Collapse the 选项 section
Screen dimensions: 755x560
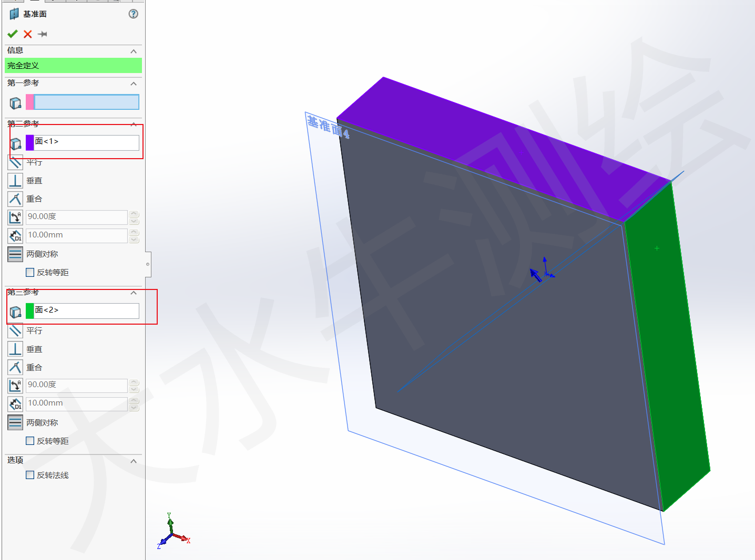(134, 461)
